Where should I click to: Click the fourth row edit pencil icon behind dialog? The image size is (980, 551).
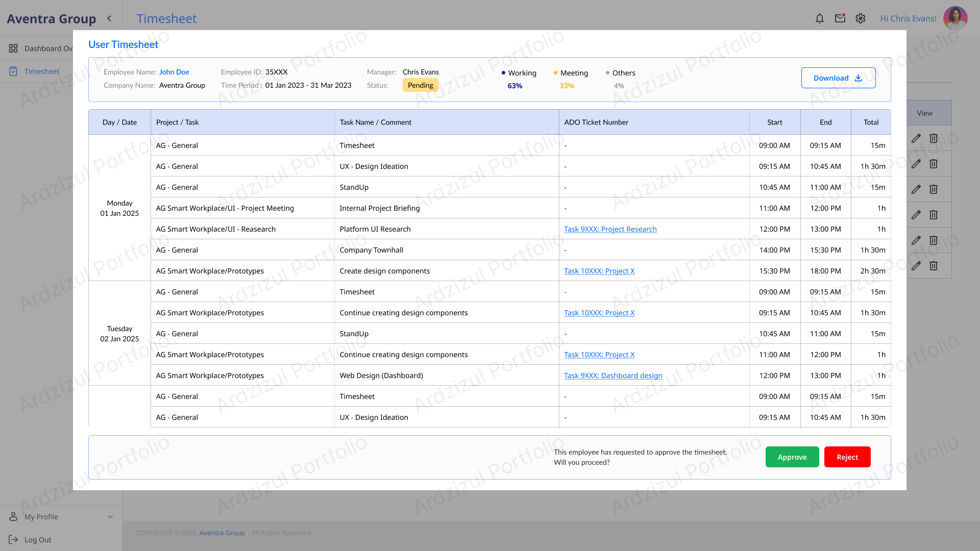[x=916, y=215]
